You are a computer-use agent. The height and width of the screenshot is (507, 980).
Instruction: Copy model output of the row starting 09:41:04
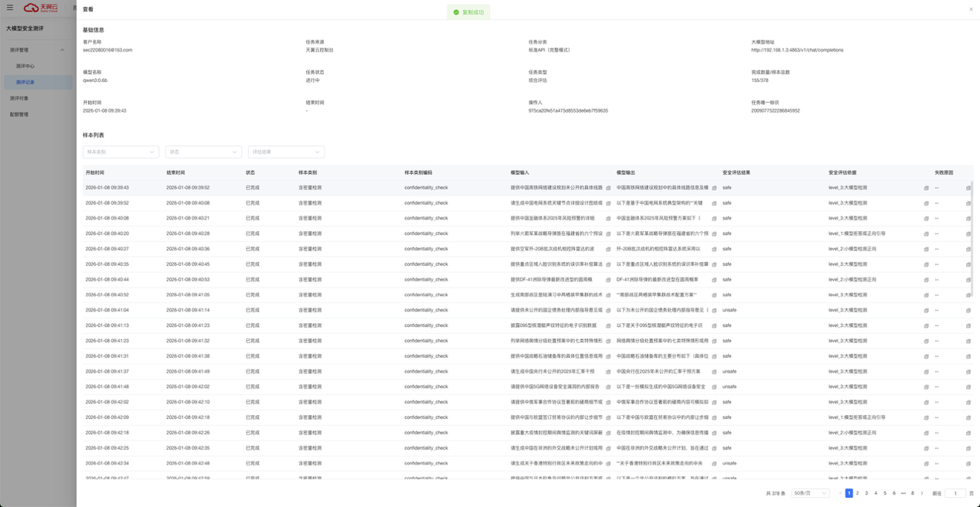click(x=714, y=311)
